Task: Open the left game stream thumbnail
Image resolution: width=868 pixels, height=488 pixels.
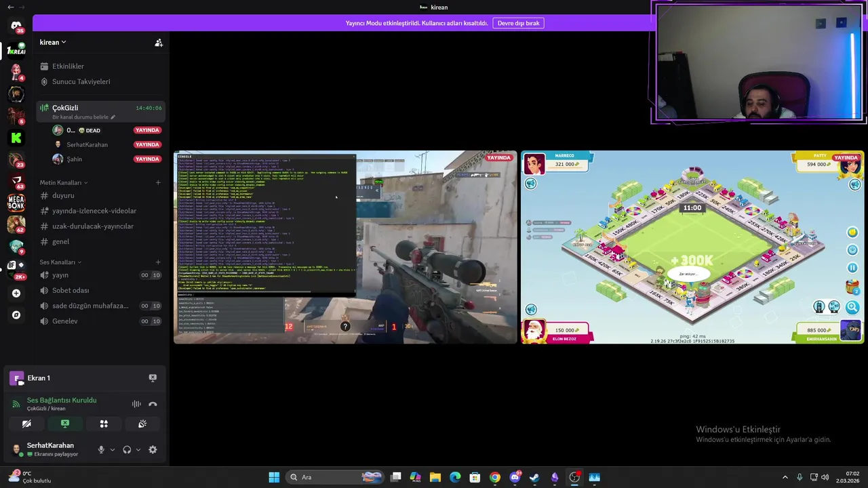Action: tap(345, 247)
